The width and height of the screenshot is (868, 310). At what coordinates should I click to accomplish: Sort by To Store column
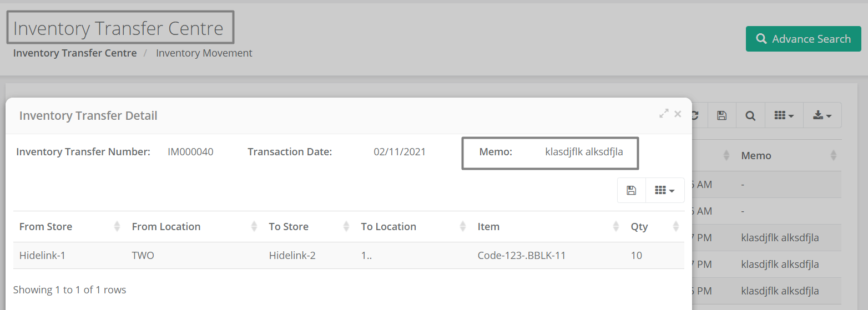click(x=309, y=226)
